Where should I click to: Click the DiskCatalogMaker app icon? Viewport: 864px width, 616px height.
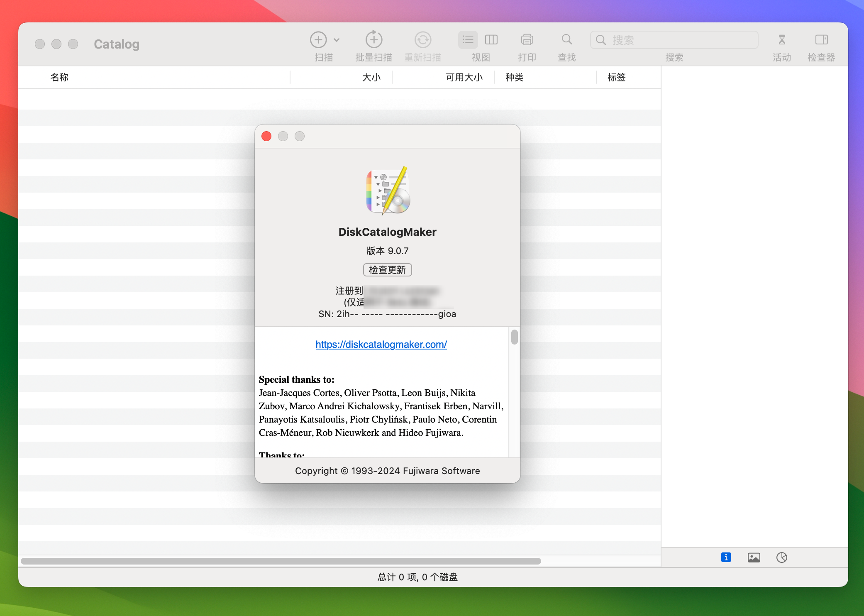(x=388, y=191)
